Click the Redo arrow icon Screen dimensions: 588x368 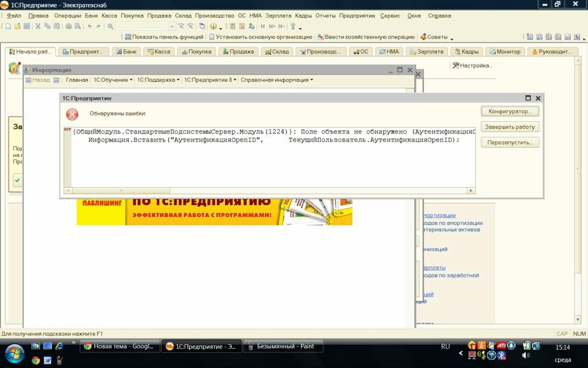click(98, 26)
